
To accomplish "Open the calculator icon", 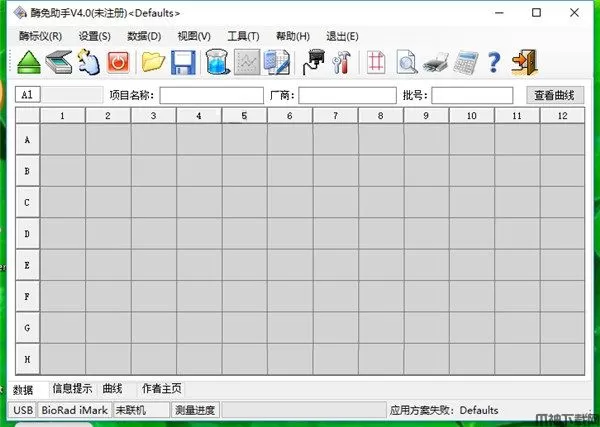I will click(463, 62).
